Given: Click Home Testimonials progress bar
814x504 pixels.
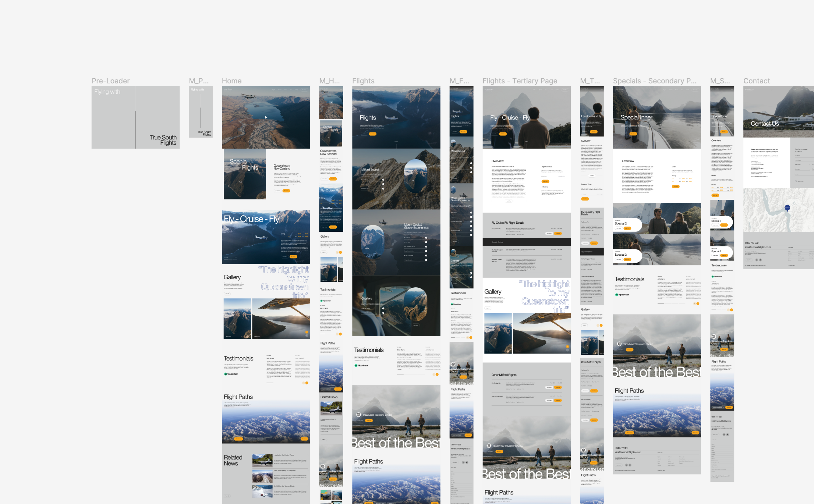Looking at the screenshot, I should coord(270,383).
